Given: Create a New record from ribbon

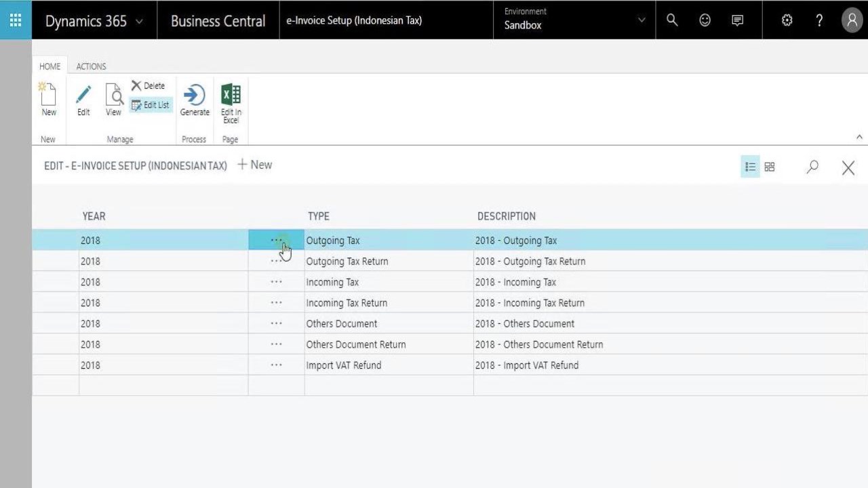Looking at the screenshot, I should coord(49,100).
